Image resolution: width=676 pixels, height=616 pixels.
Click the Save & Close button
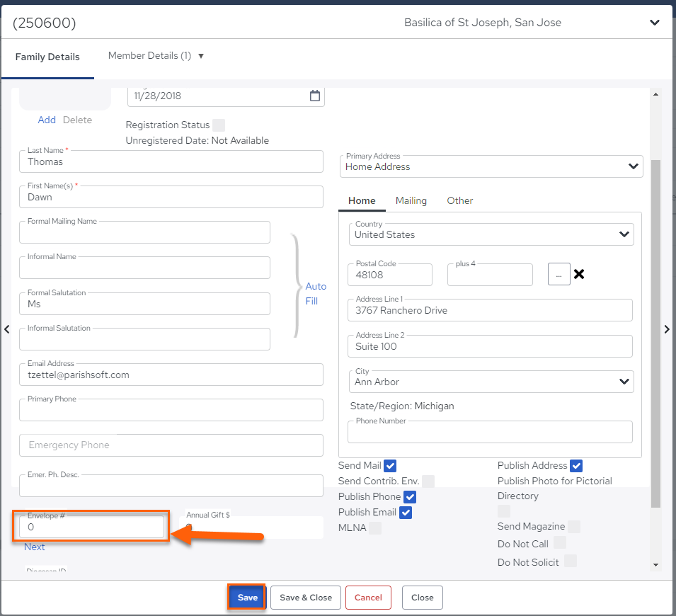click(x=306, y=598)
